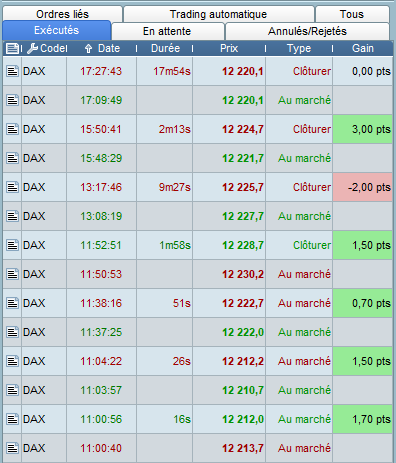Click the document icon in table header
The width and height of the screenshot is (396, 463).
pyautogui.click(x=12, y=49)
